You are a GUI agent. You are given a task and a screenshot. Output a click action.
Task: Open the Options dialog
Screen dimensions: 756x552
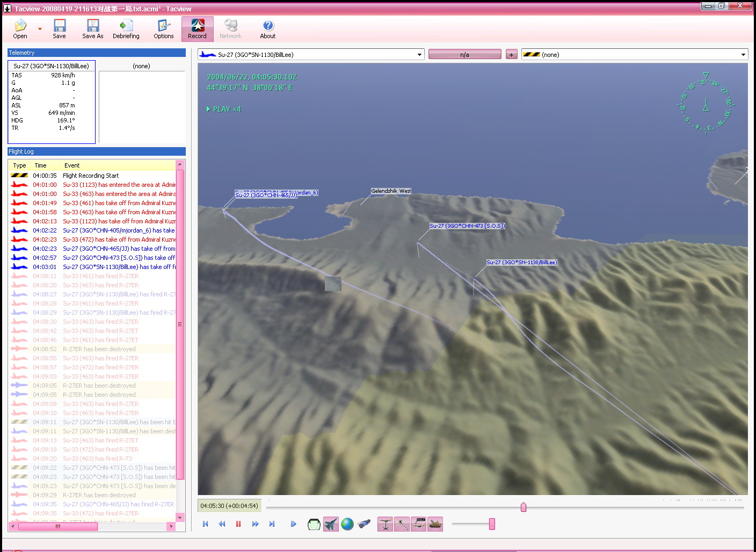pyautogui.click(x=163, y=29)
